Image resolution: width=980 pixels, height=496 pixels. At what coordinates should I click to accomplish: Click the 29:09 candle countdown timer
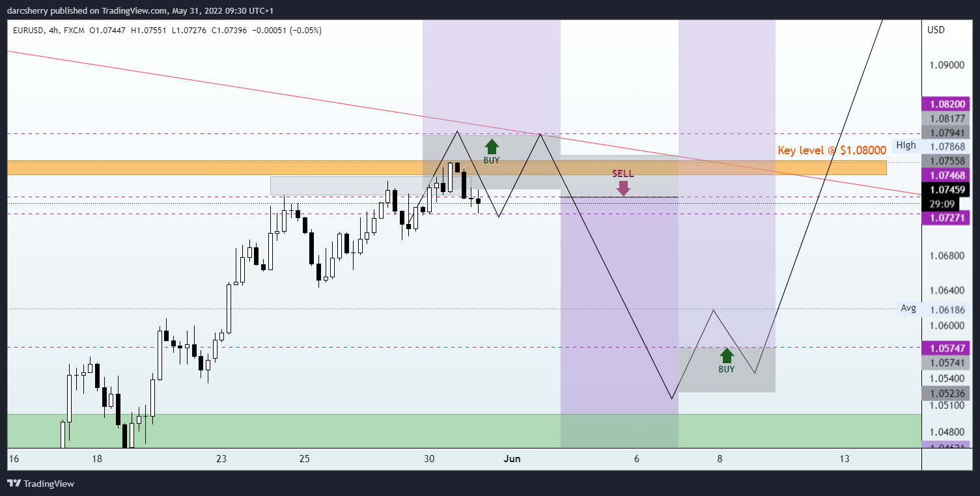(x=942, y=204)
